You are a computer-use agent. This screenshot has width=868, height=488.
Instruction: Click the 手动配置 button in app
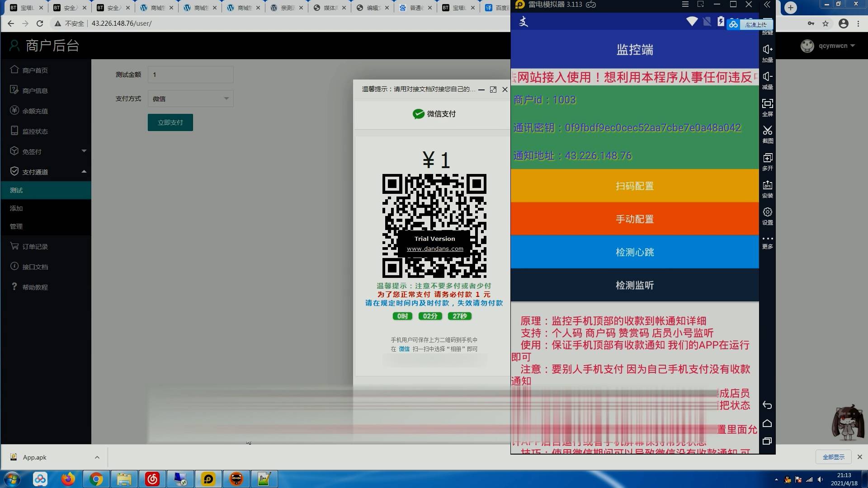pos(635,219)
